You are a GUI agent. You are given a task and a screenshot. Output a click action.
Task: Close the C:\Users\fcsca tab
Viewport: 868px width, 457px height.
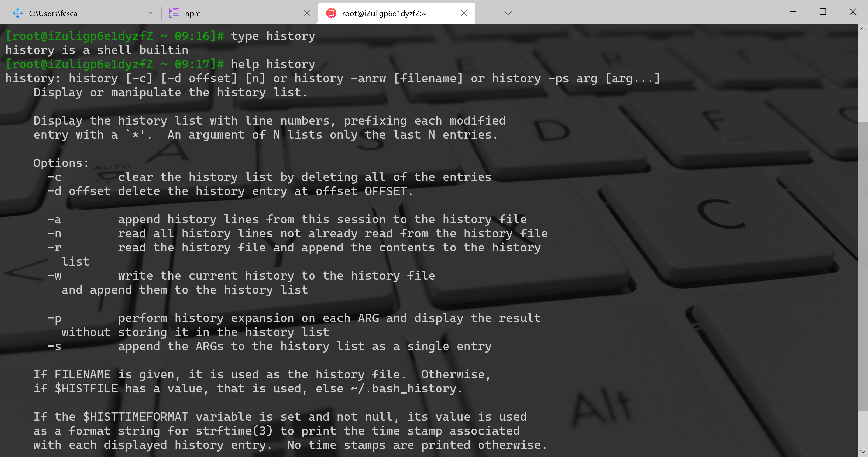pyautogui.click(x=150, y=13)
